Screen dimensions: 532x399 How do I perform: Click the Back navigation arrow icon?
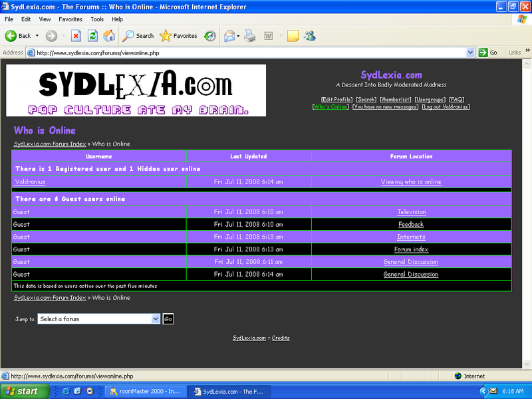11,36
